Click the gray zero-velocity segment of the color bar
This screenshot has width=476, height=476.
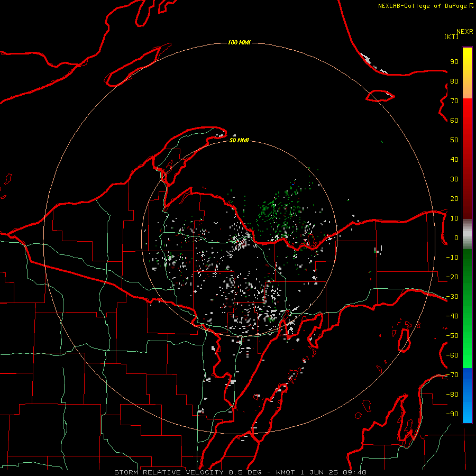point(467,234)
